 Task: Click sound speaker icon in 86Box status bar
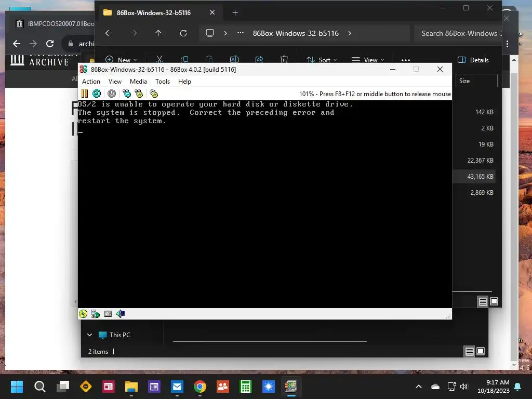[x=121, y=314]
